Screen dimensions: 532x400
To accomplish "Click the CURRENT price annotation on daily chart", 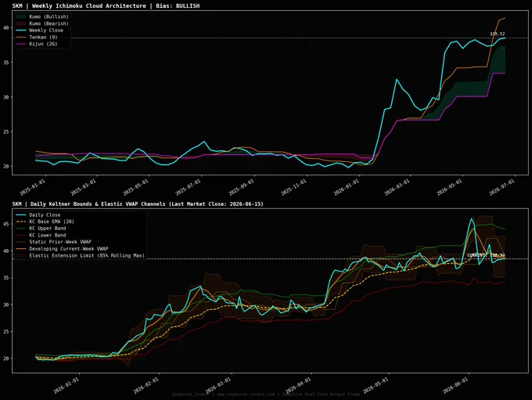I will click(486, 255).
